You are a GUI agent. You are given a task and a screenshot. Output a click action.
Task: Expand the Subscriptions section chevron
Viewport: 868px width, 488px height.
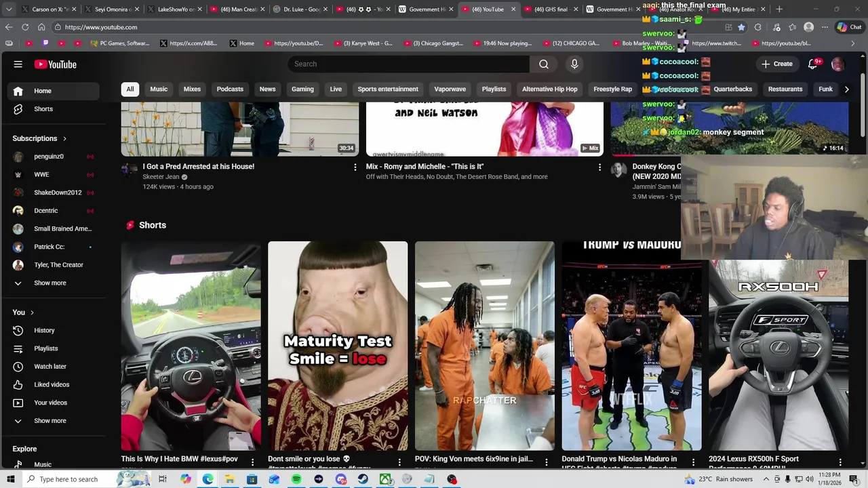click(65, 138)
